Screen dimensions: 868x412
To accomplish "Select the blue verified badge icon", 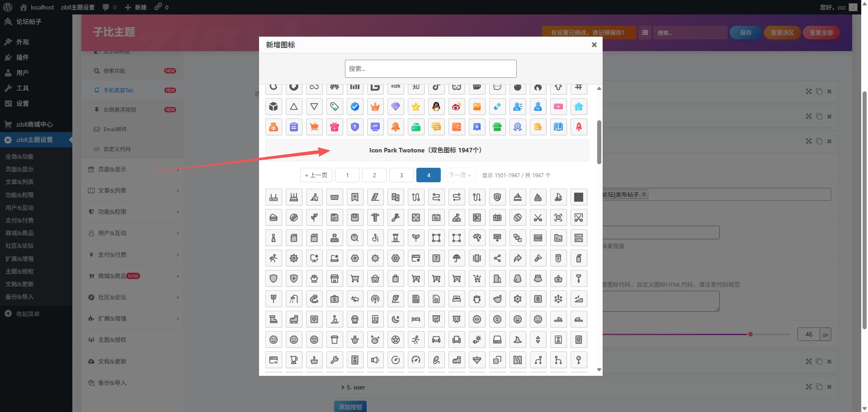I will [355, 106].
